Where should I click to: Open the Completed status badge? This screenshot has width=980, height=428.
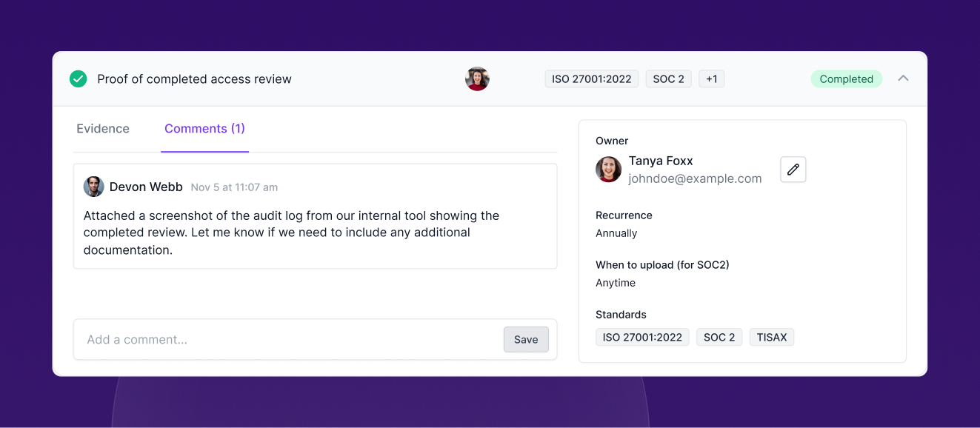846,79
